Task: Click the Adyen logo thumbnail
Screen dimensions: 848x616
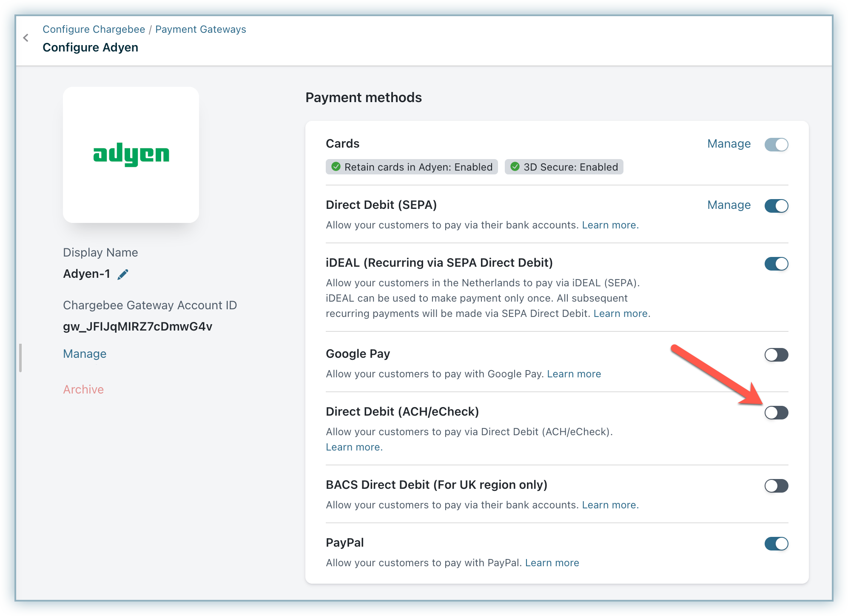Action: [x=131, y=154]
